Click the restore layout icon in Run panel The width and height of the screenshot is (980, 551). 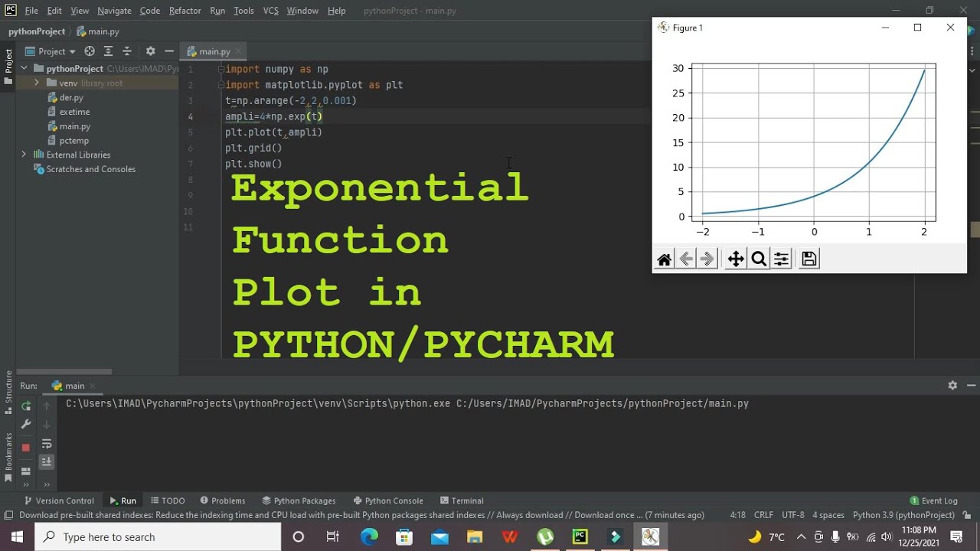tap(26, 471)
